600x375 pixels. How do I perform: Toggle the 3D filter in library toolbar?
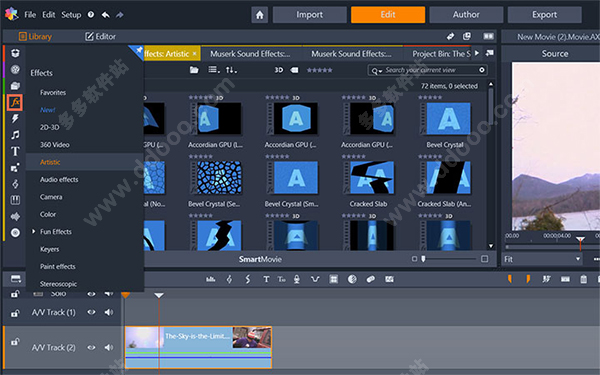[279, 70]
